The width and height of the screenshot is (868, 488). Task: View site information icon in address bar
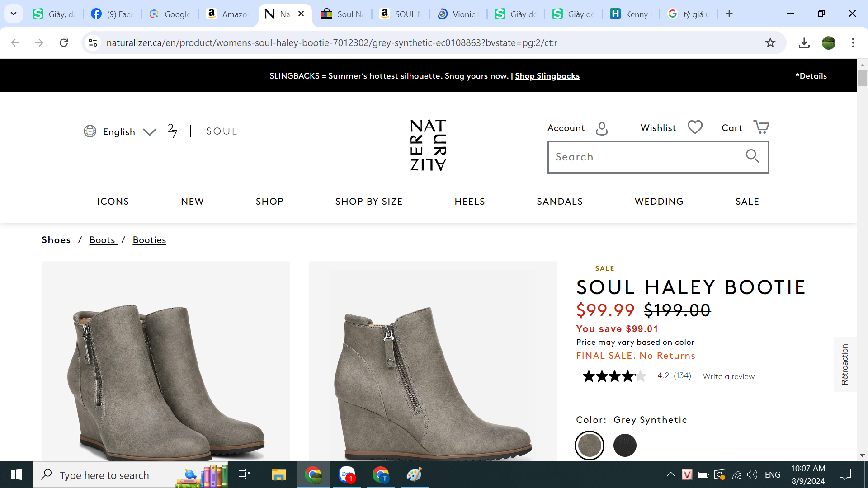tap(93, 42)
